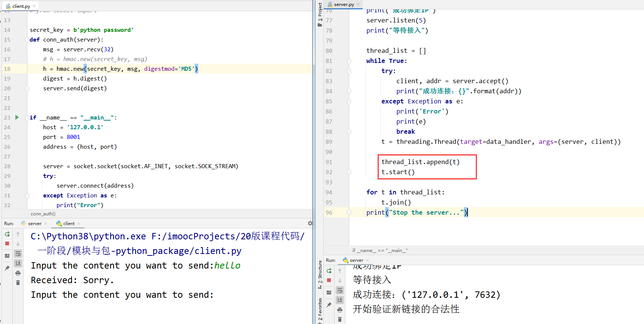644x324 pixels.
Task: Collapse the except block at server.py line 85
Action: coord(349,101)
